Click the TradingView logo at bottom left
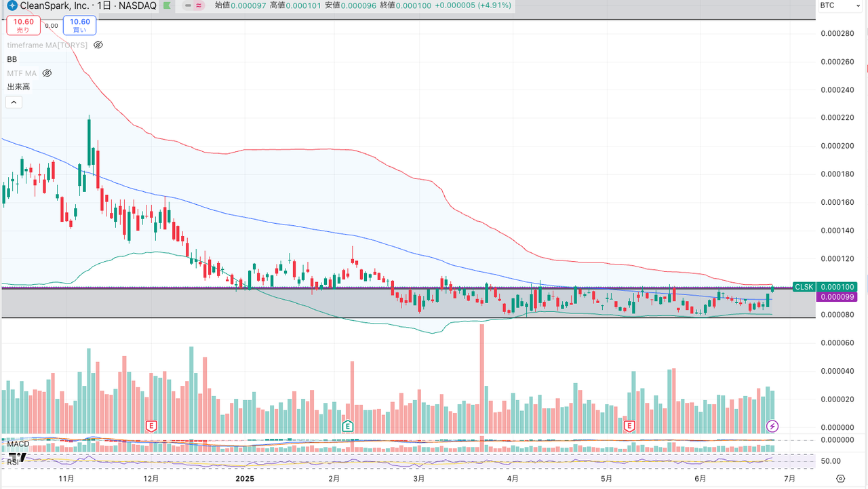The image size is (868, 489). (16, 456)
